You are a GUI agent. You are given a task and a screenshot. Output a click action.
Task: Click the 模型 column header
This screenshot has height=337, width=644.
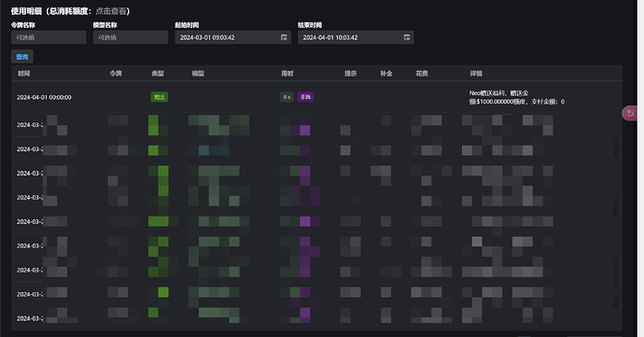click(x=198, y=73)
